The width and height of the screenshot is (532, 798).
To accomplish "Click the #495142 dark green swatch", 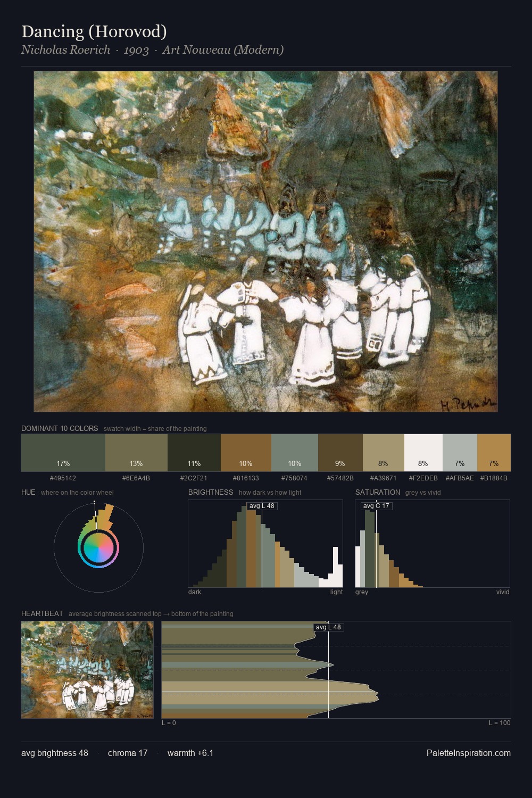I will coord(63,453).
